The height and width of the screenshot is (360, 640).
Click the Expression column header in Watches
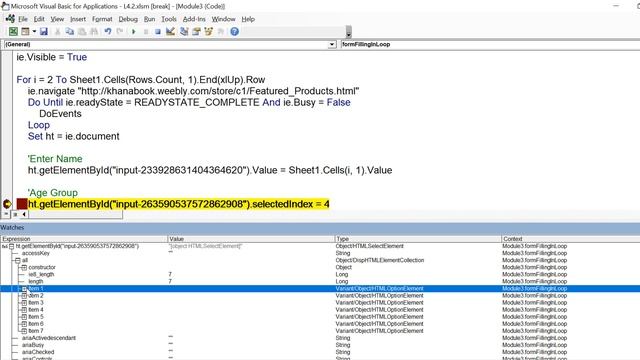84,239
